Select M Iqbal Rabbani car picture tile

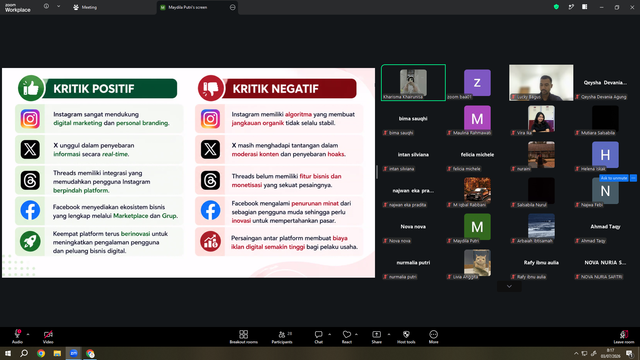click(477, 191)
